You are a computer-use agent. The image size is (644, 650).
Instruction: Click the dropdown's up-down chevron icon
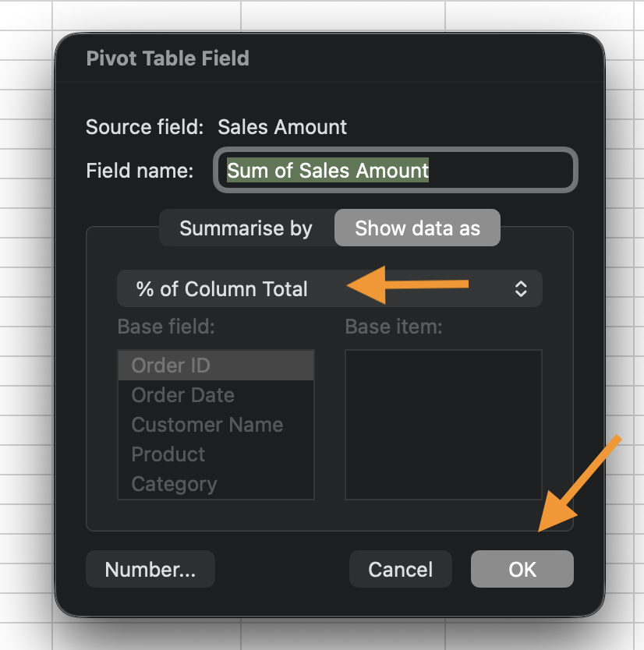tap(521, 289)
